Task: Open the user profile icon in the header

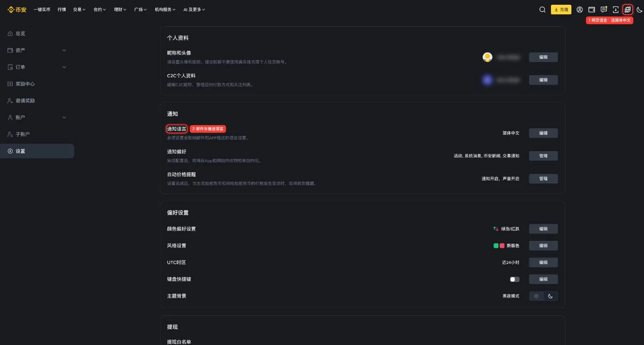Action: (x=580, y=9)
